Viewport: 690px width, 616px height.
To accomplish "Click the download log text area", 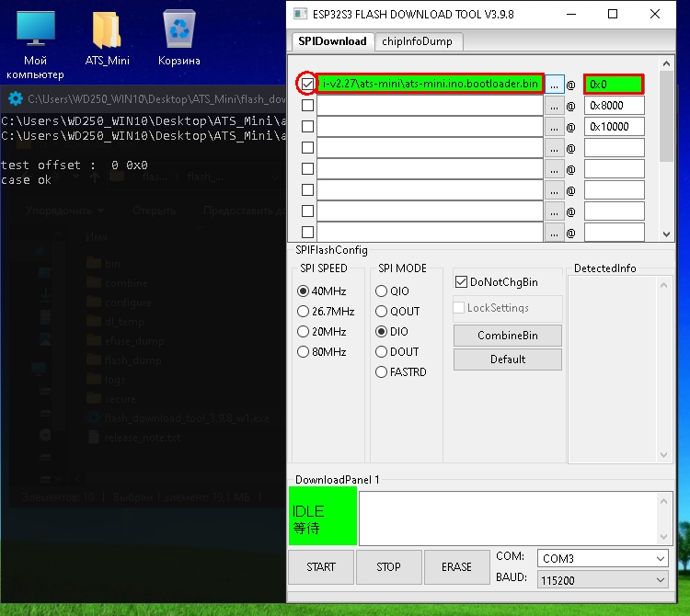I will (x=508, y=519).
